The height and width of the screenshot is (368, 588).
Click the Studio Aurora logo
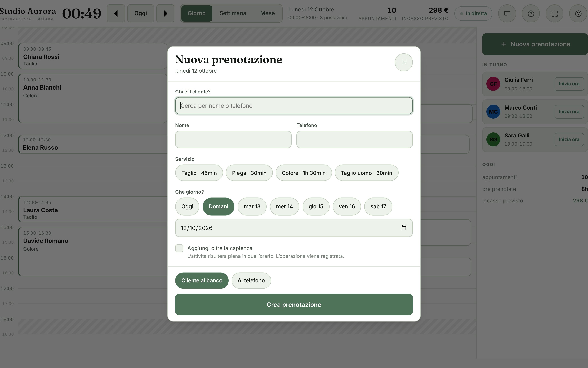tap(28, 14)
